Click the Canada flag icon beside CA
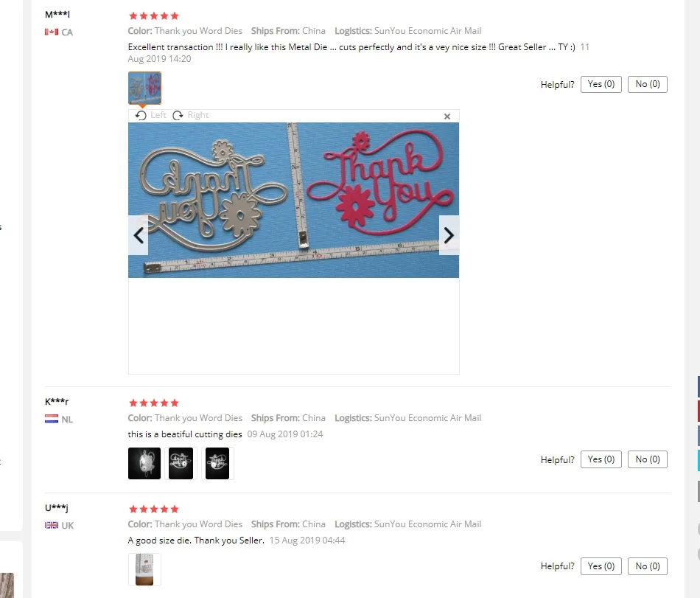 point(52,32)
